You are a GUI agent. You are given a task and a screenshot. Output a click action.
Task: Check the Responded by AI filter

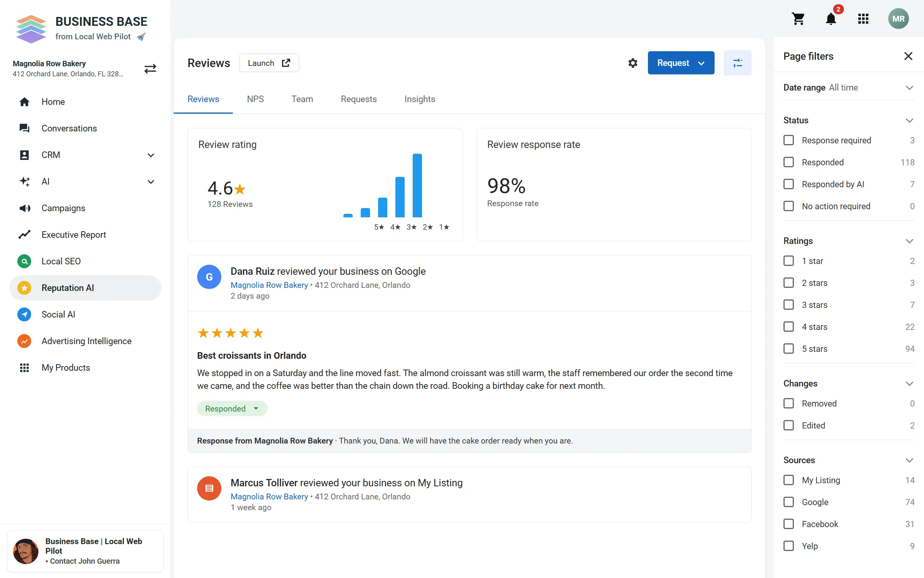click(788, 184)
